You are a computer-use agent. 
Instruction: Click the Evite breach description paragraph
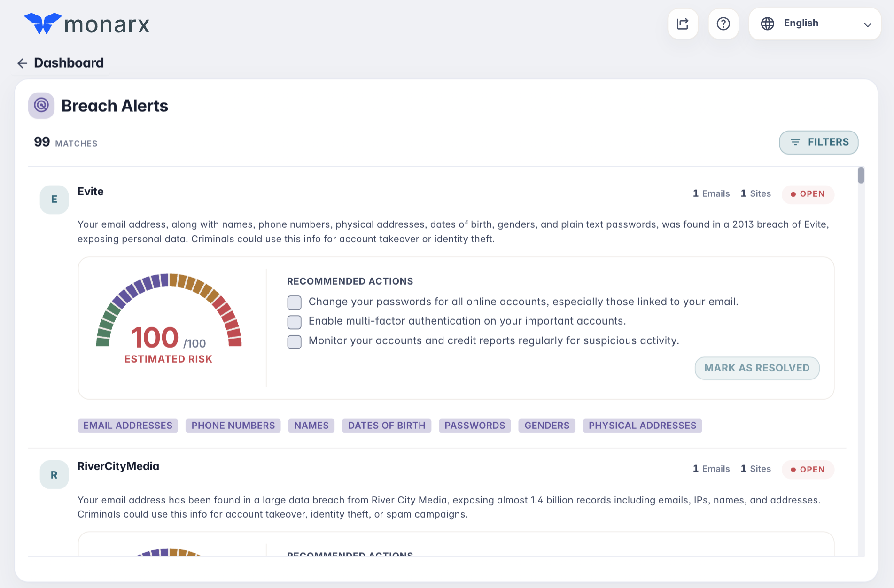pos(453,232)
